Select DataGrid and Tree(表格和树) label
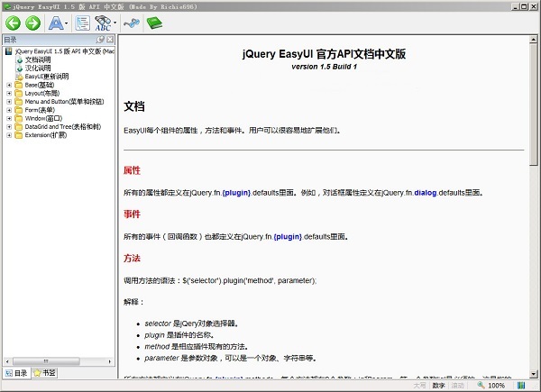This screenshot has width=541, height=392. (x=63, y=126)
